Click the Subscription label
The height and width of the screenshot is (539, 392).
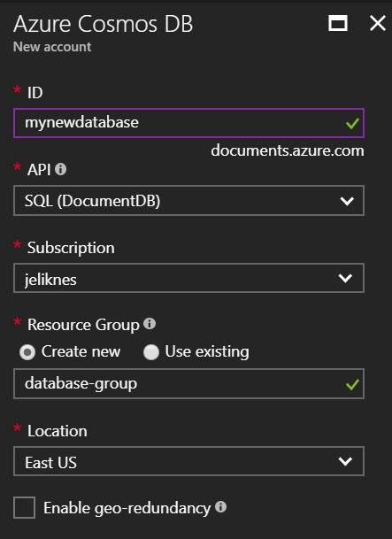coord(71,248)
